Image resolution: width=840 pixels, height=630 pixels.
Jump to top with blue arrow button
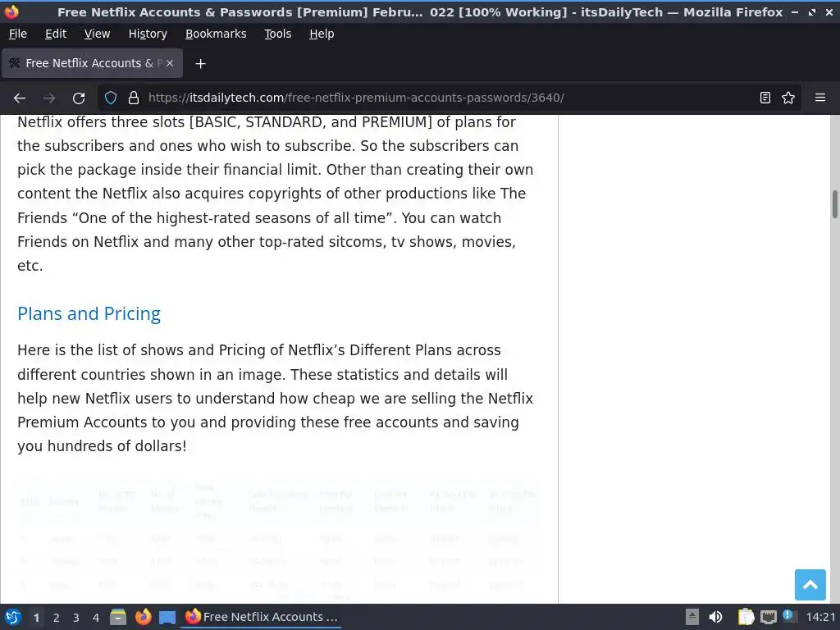(810, 585)
